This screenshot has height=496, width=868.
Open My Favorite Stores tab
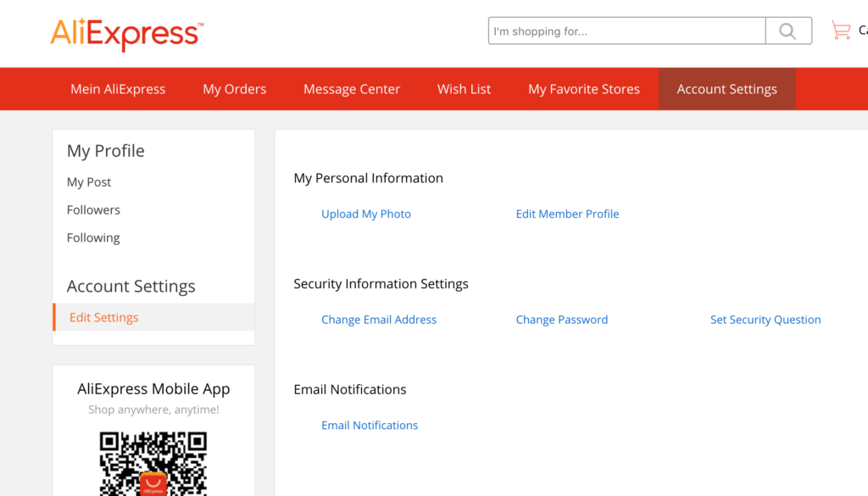click(x=584, y=89)
